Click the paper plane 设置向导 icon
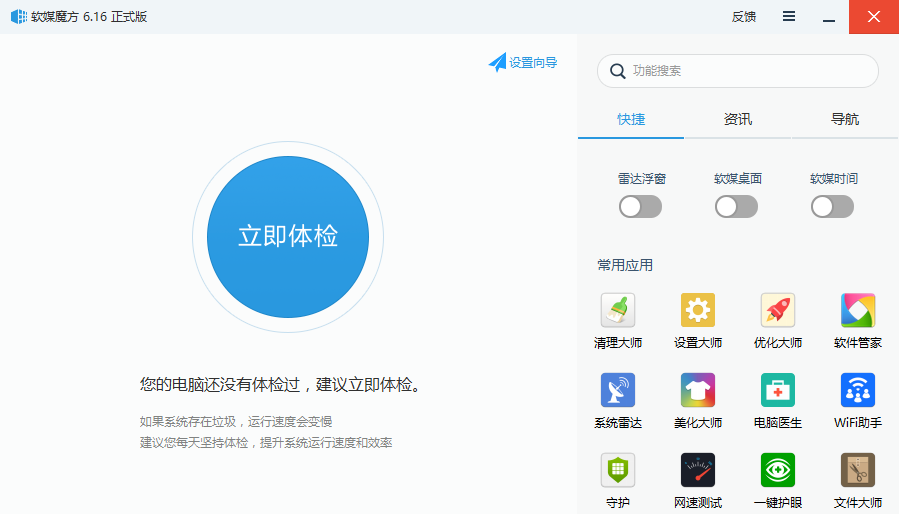 tap(497, 62)
